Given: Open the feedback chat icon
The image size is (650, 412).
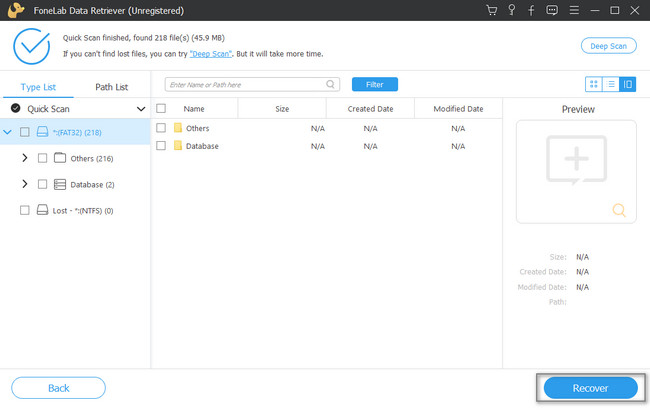Looking at the screenshot, I should [x=552, y=10].
